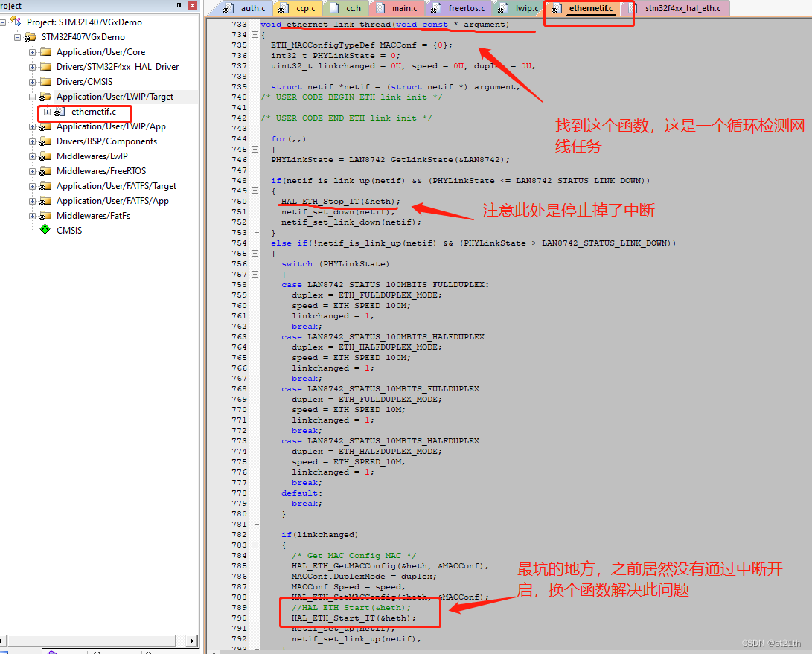Toggle the auto-hide pin on the Project panel
The width and height of the screenshot is (812, 654).
pyautogui.click(x=179, y=6)
